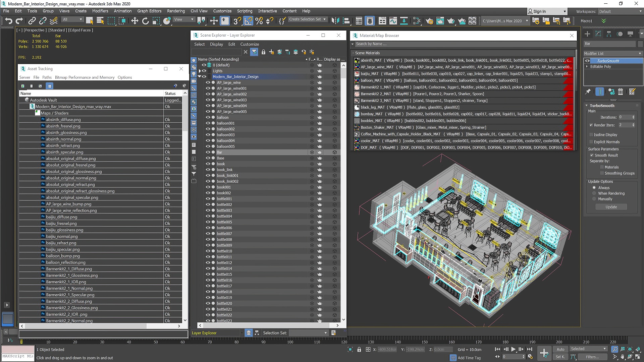Open the Graph Editors menu
644x362 pixels.
click(149, 11)
